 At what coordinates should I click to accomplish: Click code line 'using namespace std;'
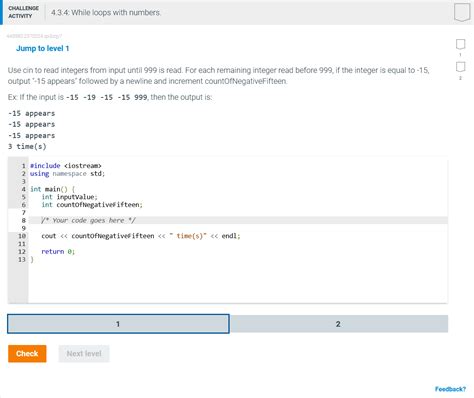point(67,174)
